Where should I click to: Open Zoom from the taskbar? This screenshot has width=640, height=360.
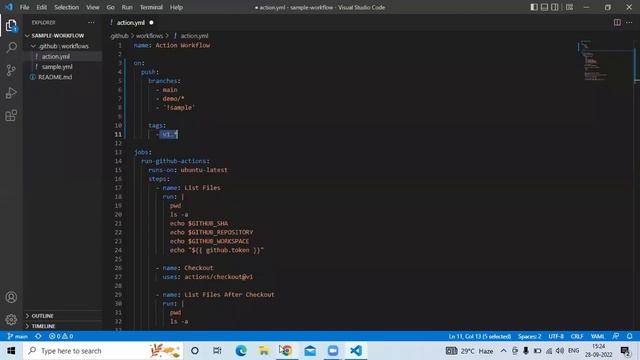click(x=333, y=351)
